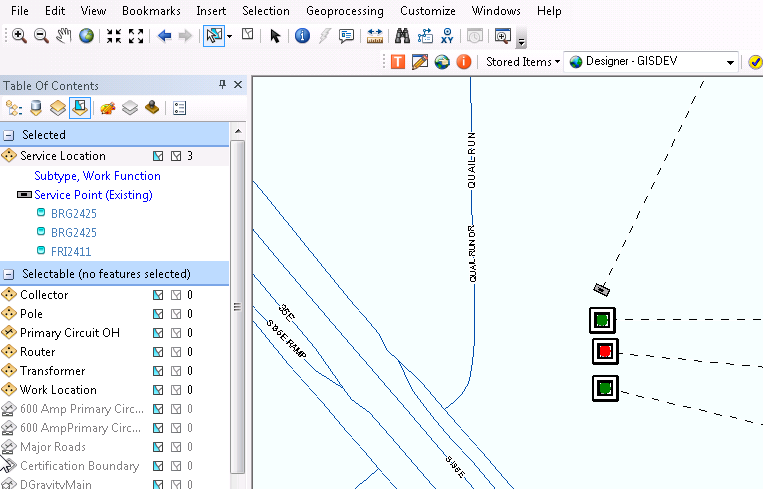
Task: Click the pencil edit toolbar icon
Action: tap(419, 62)
